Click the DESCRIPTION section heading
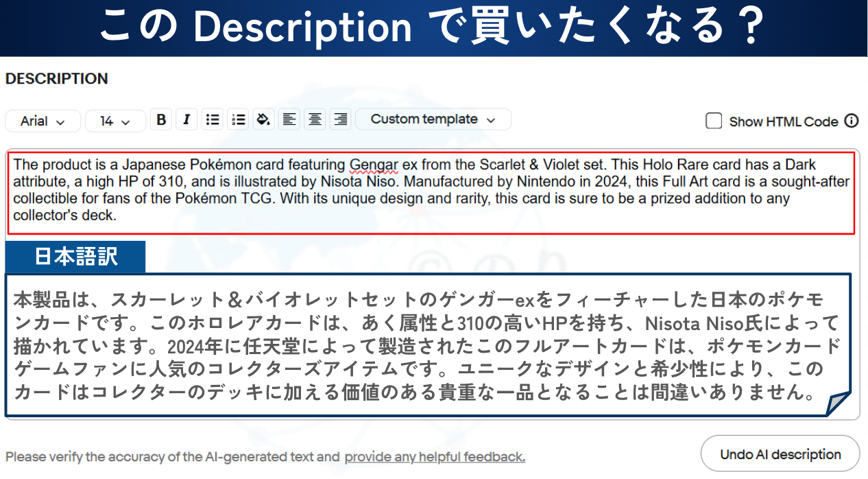 tap(57, 79)
